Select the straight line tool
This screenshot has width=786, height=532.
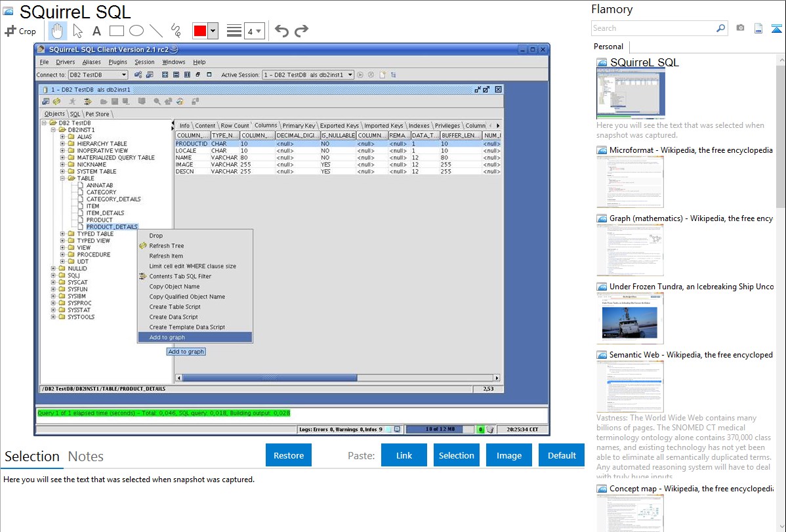click(x=156, y=31)
